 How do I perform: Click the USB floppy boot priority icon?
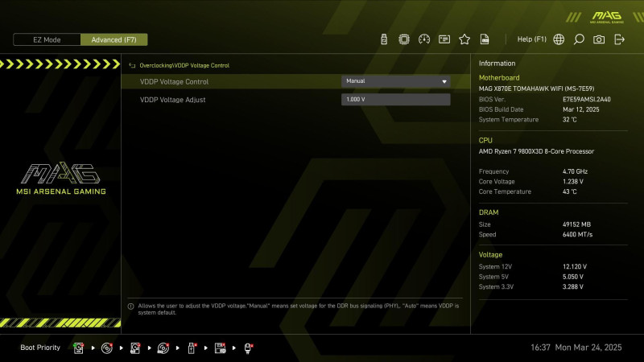point(220,348)
